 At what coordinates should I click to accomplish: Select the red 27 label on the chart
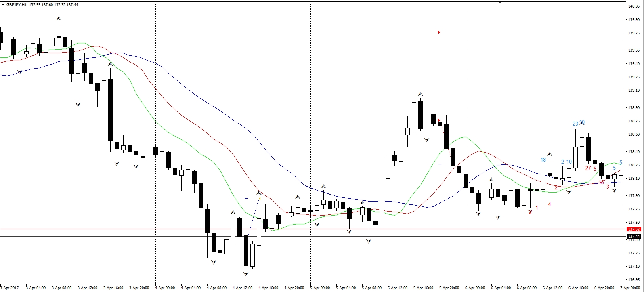pos(588,168)
